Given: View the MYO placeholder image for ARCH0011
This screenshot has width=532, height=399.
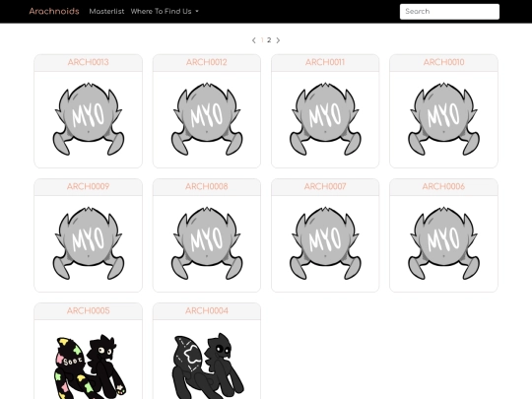Looking at the screenshot, I should point(325,119).
